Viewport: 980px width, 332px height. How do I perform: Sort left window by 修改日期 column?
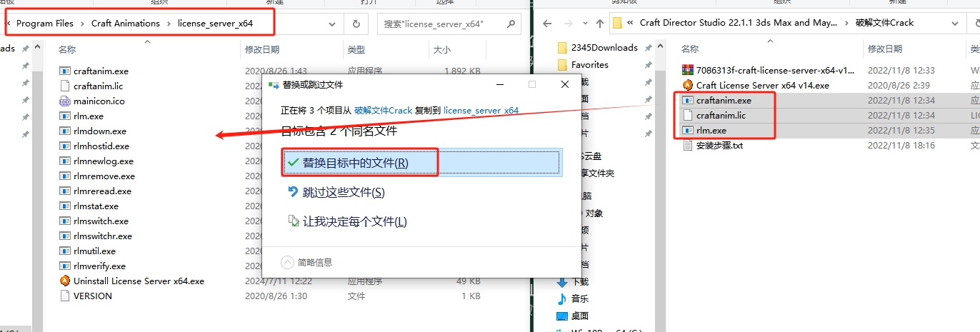point(262,50)
